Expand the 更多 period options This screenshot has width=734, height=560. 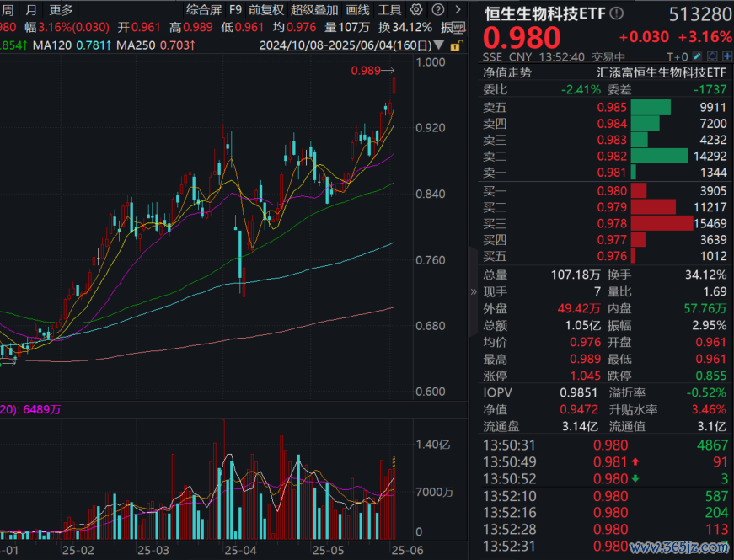pyautogui.click(x=61, y=10)
